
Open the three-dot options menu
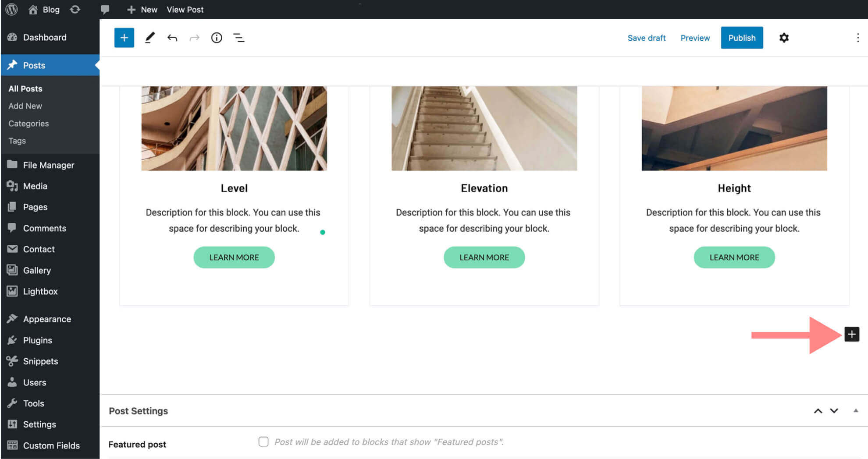857,38
